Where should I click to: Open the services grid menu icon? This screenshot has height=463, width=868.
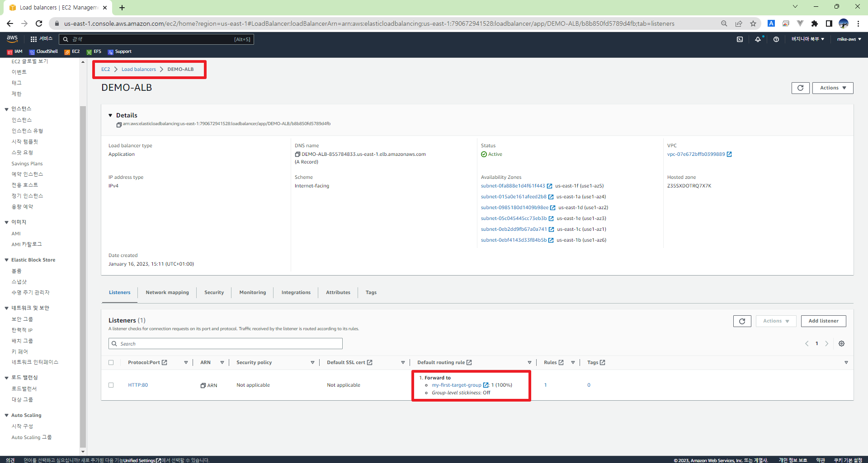(x=33, y=39)
